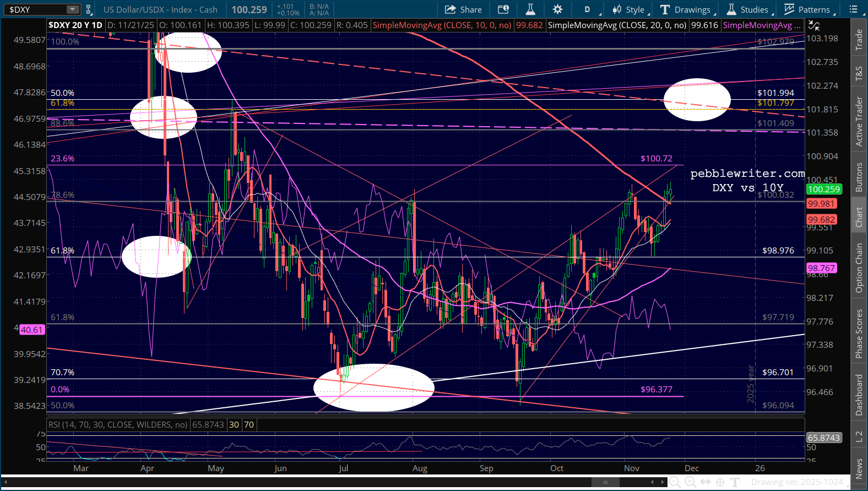Expand the $DXY symbol dropdown
The width and height of the screenshot is (868, 491).
pyautogui.click(x=73, y=9)
